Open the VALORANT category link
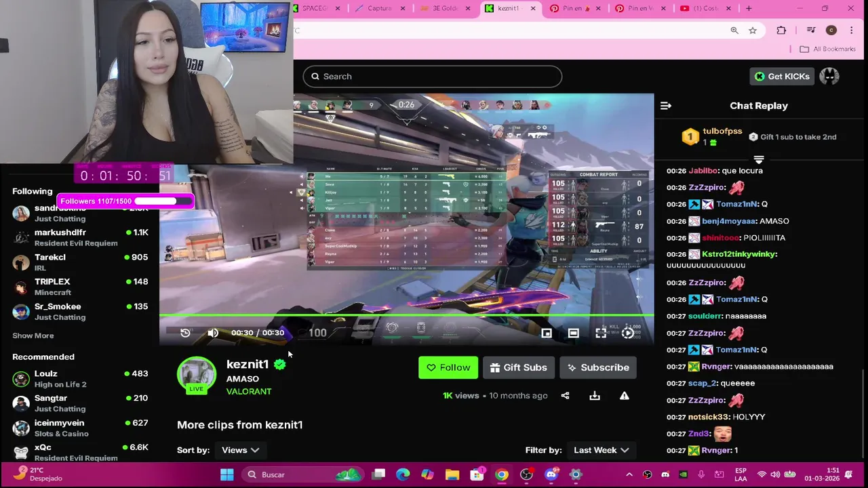 tap(249, 391)
